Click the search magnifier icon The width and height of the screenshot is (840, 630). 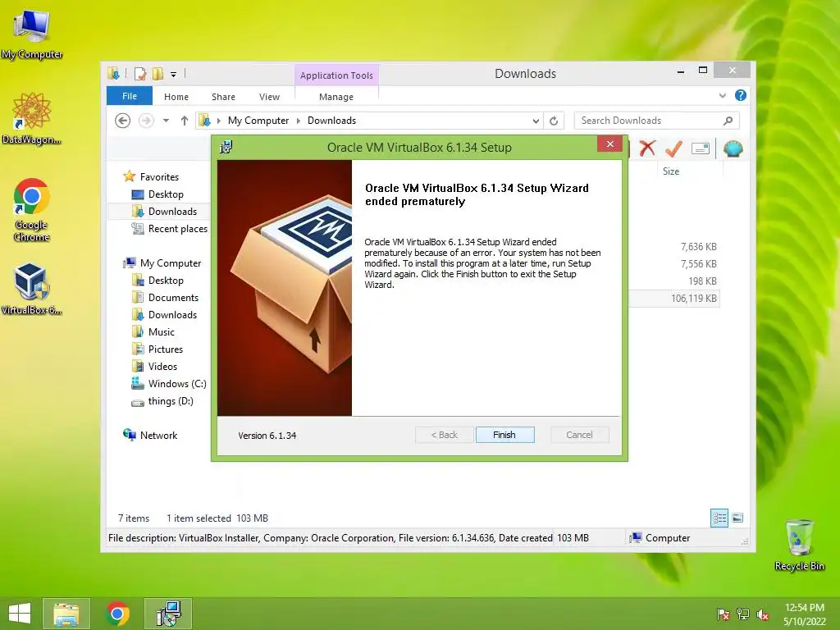pos(728,121)
